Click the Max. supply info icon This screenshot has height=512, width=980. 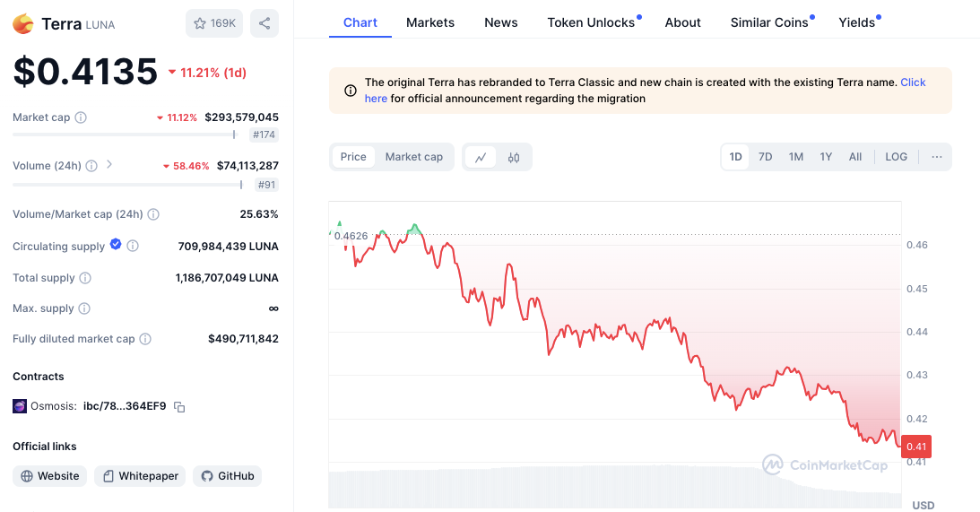tap(84, 308)
